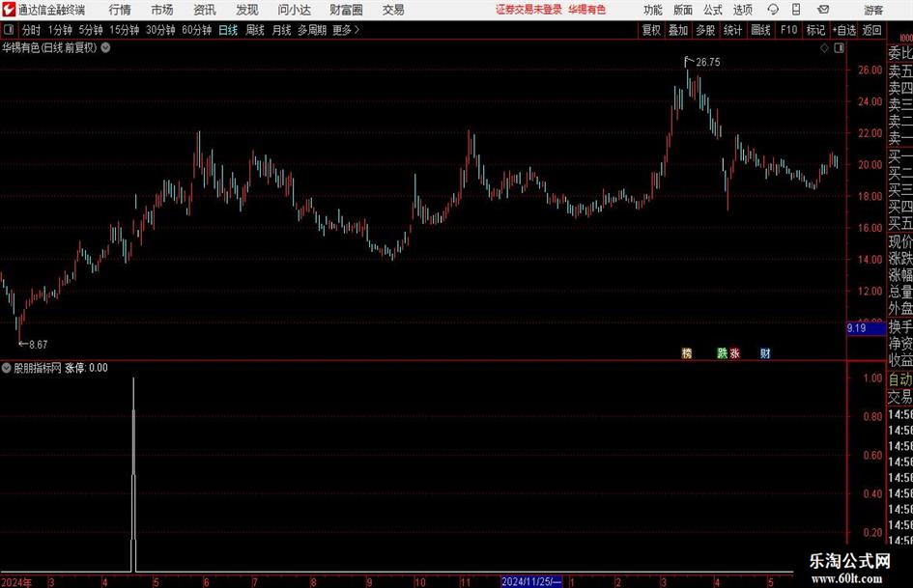
Task: Open the 交易 menu
Action: point(393,10)
